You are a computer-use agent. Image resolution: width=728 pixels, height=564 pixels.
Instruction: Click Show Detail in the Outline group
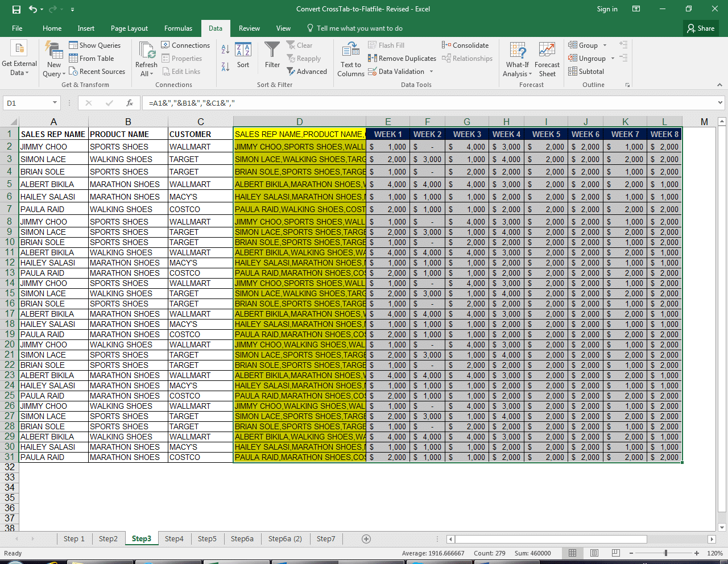623,44
